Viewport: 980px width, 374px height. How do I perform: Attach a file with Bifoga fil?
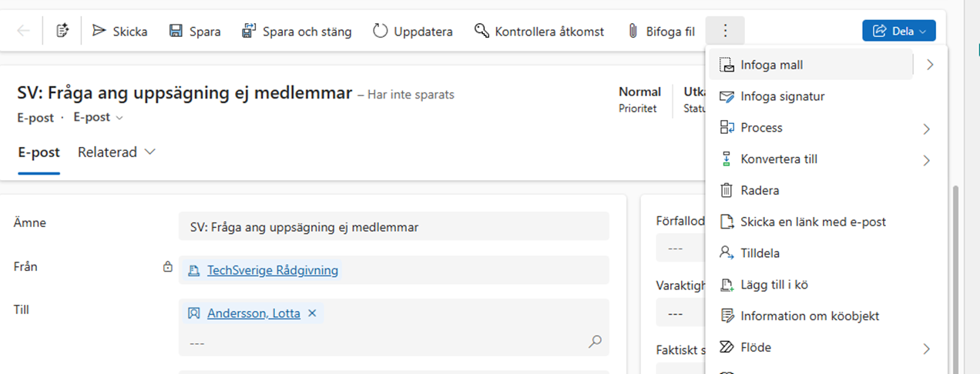661,32
